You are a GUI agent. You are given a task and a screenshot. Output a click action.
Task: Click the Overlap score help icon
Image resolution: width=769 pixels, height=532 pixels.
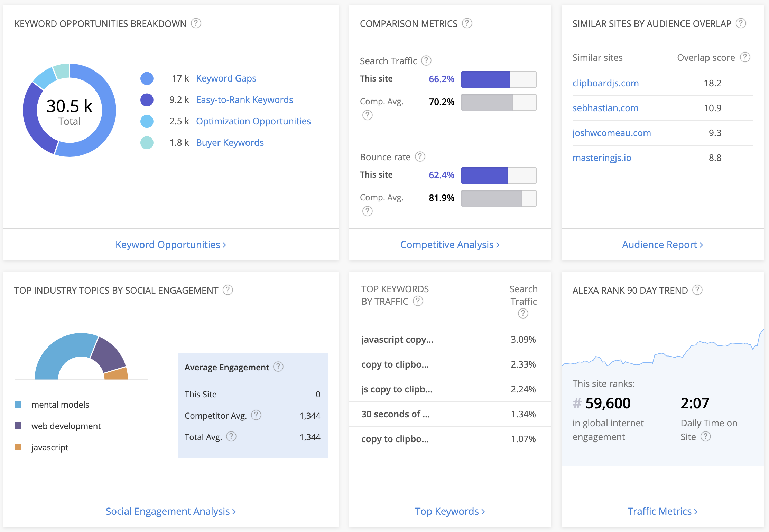pyautogui.click(x=744, y=57)
